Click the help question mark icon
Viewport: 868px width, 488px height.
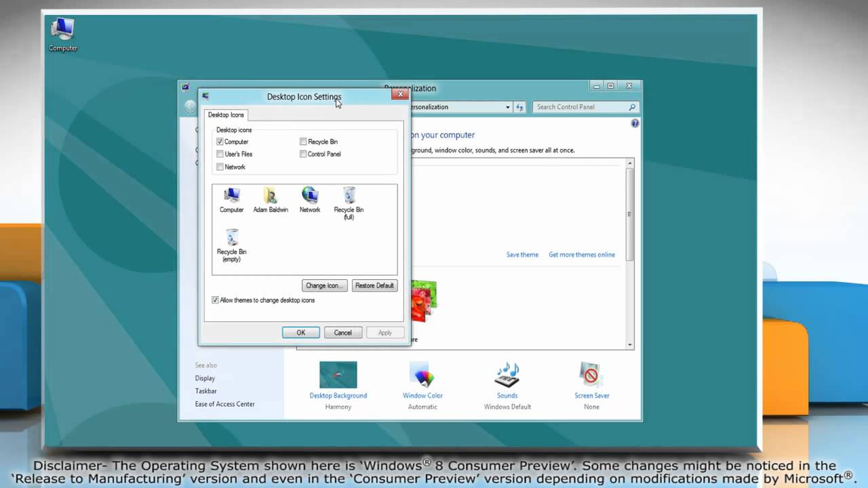(x=635, y=123)
